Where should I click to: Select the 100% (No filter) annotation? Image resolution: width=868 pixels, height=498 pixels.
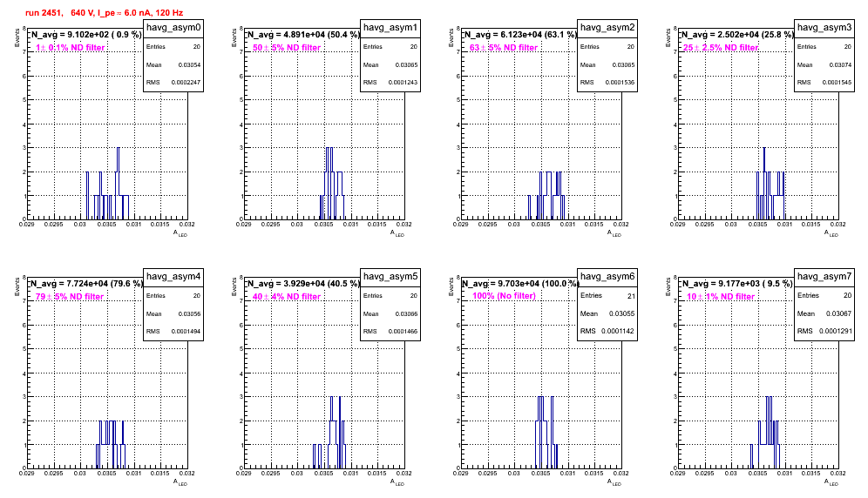pos(505,296)
